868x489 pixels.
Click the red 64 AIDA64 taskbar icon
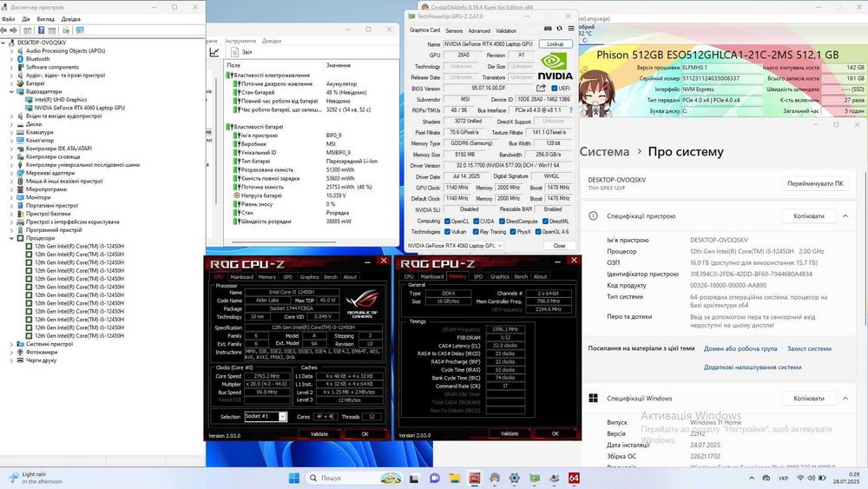574,478
